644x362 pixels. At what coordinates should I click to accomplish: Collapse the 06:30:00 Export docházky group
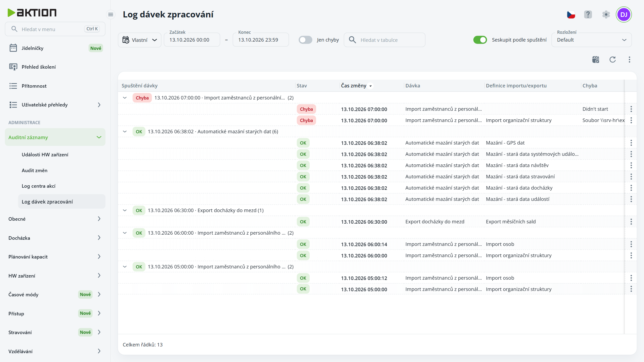[x=125, y=210]
